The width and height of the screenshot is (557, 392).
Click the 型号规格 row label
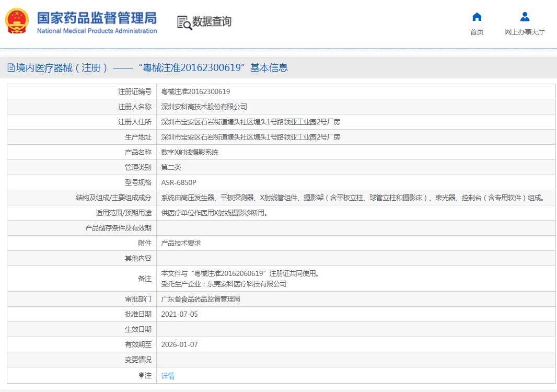pyautogui.click(x=138, y=183)
